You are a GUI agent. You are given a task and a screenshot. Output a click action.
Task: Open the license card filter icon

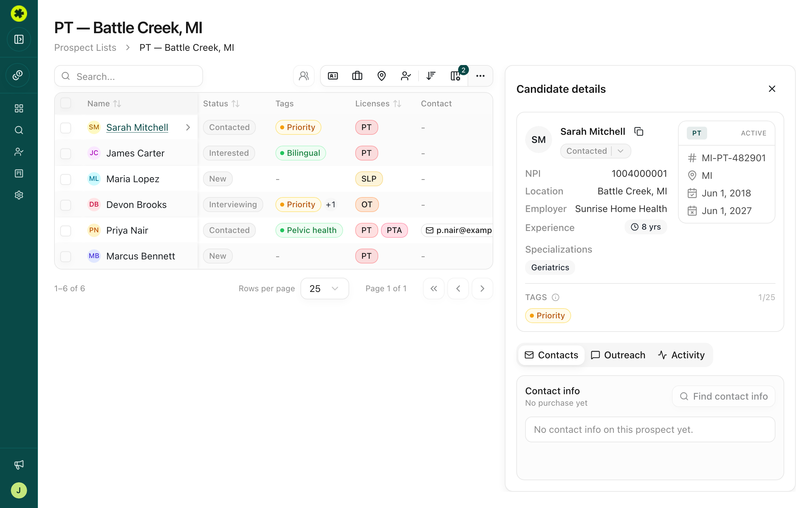pos(333,76)
